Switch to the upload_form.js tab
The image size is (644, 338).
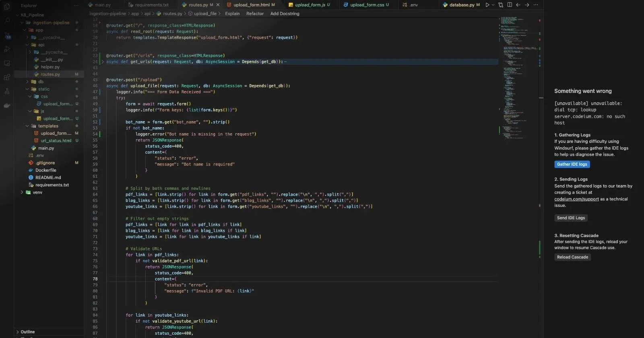point(309,5)
